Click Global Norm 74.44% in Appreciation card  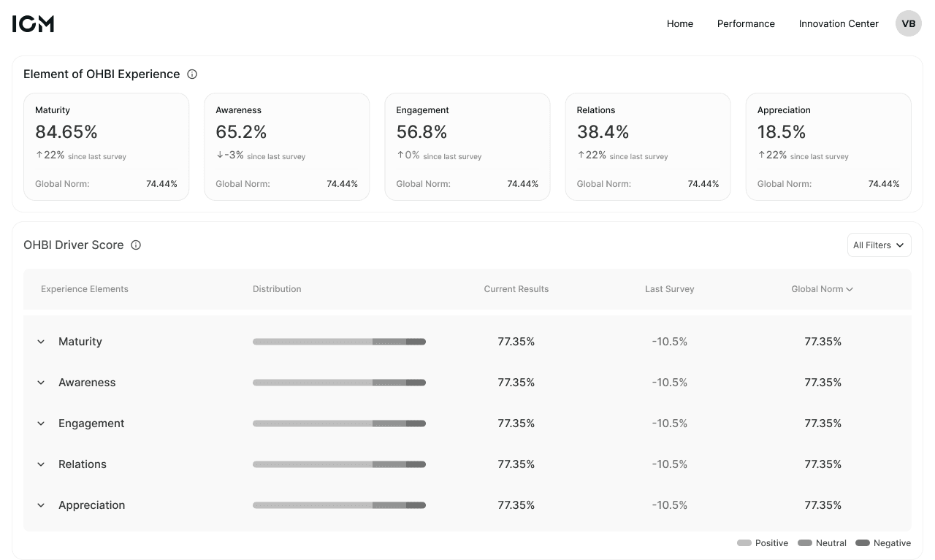point(828,184)
